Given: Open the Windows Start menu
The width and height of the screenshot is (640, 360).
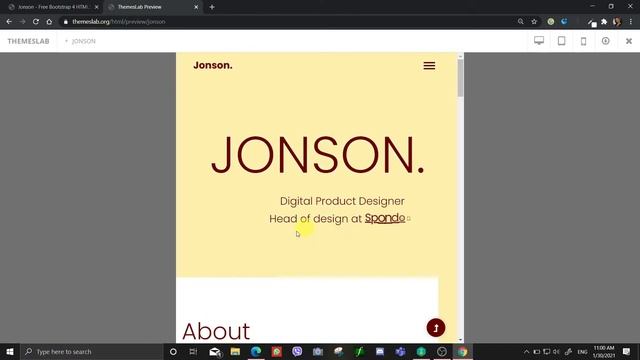Looking at the screenshot, I should point(10,351).
